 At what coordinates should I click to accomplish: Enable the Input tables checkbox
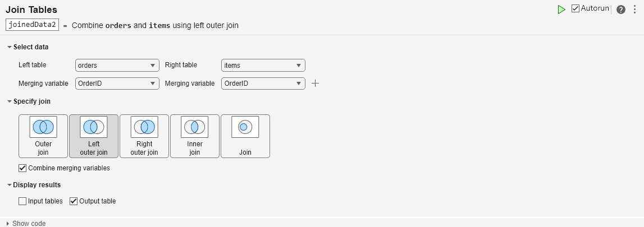[x=23, y=201]
